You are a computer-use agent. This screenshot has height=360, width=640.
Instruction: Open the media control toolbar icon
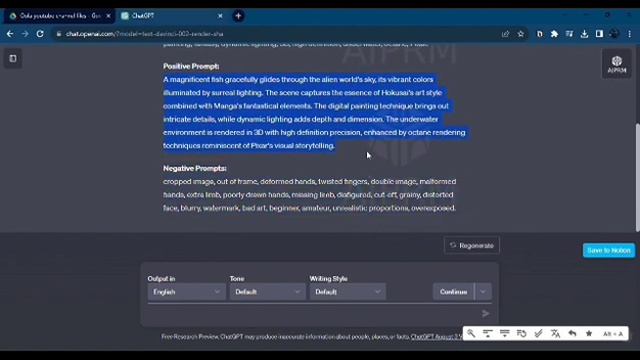(x=569, y=34)
